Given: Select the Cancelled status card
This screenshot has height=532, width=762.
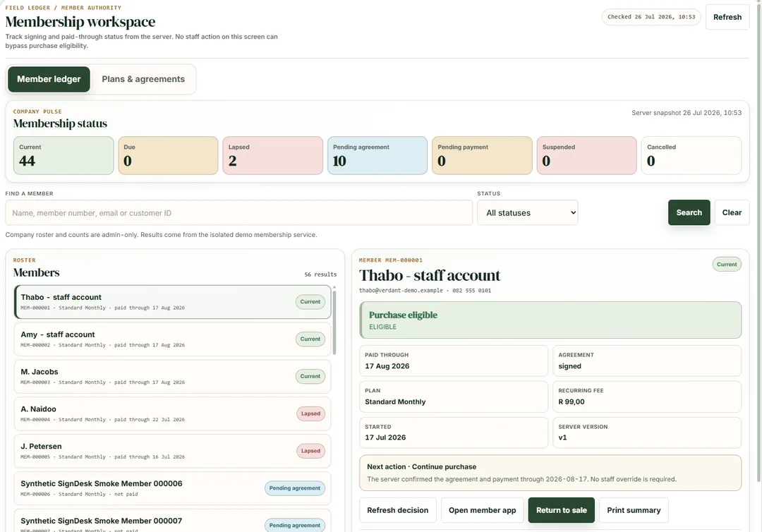Looking at the screenshot, I should pos(691,155).
